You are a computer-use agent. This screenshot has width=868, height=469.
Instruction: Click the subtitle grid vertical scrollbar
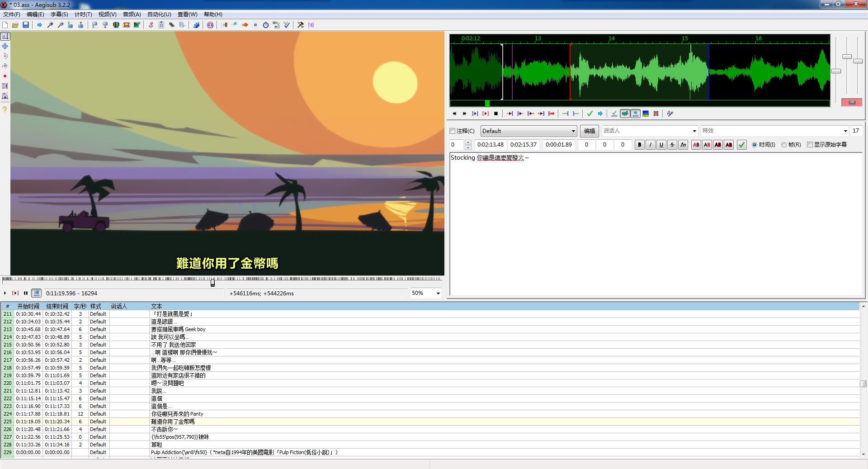863,383
